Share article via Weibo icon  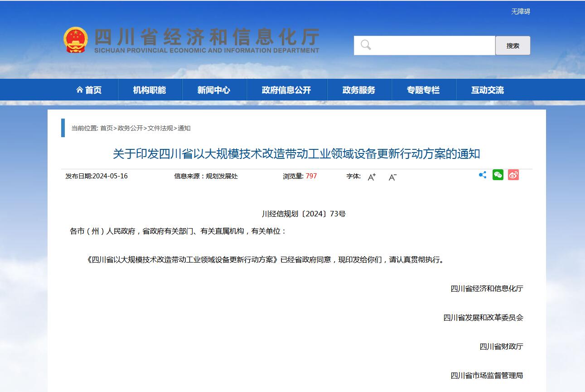(x=513, y=175)
